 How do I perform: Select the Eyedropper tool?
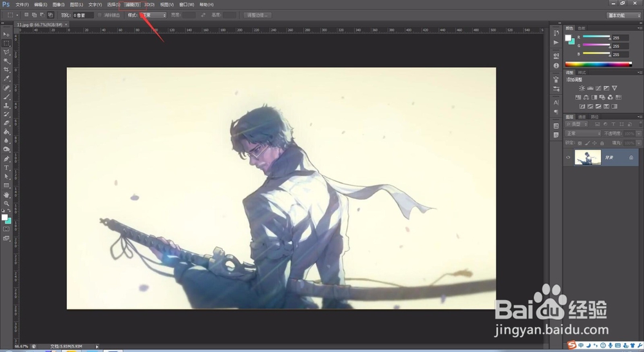click(6, 78)
